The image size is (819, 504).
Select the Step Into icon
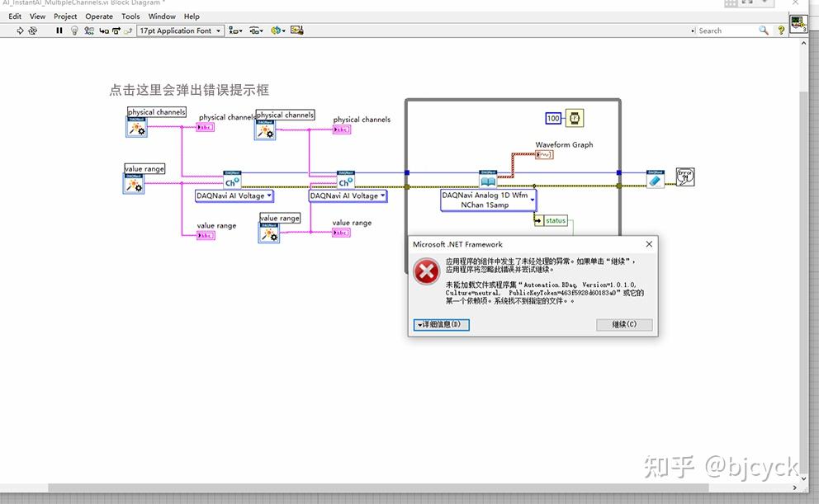(102, 31)
